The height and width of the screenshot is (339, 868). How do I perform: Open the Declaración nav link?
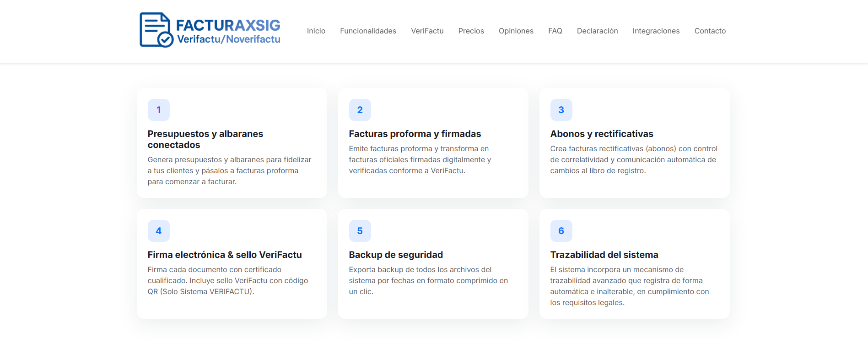597,31
